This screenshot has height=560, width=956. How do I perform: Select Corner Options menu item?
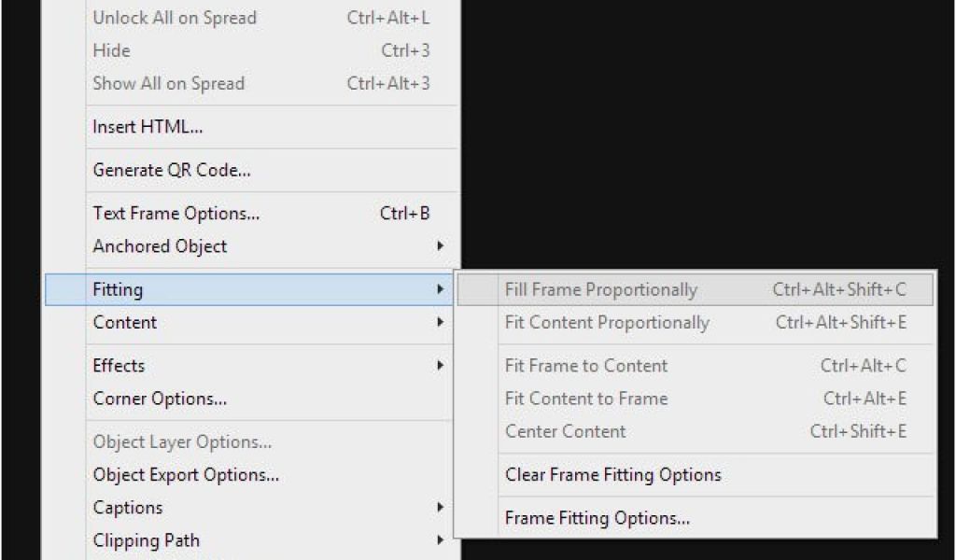(x=160, y=399)
